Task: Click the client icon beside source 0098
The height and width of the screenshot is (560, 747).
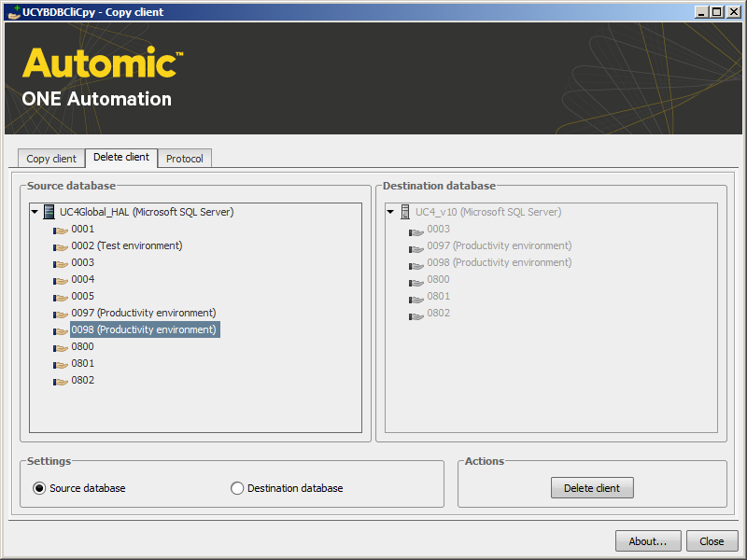Action: tap(61, 331)
